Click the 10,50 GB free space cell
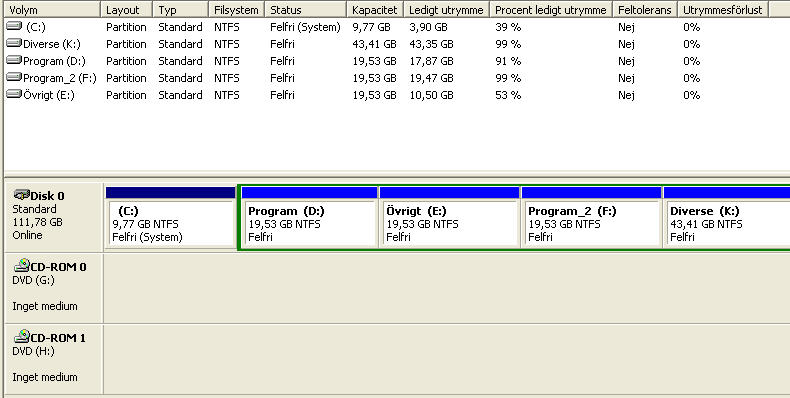 click(x=431, y=96)
